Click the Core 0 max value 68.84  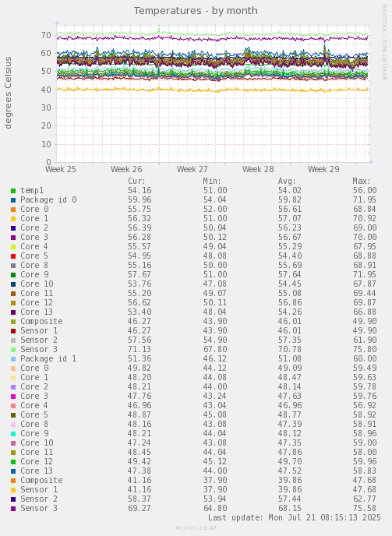click(x=365, y=210)
